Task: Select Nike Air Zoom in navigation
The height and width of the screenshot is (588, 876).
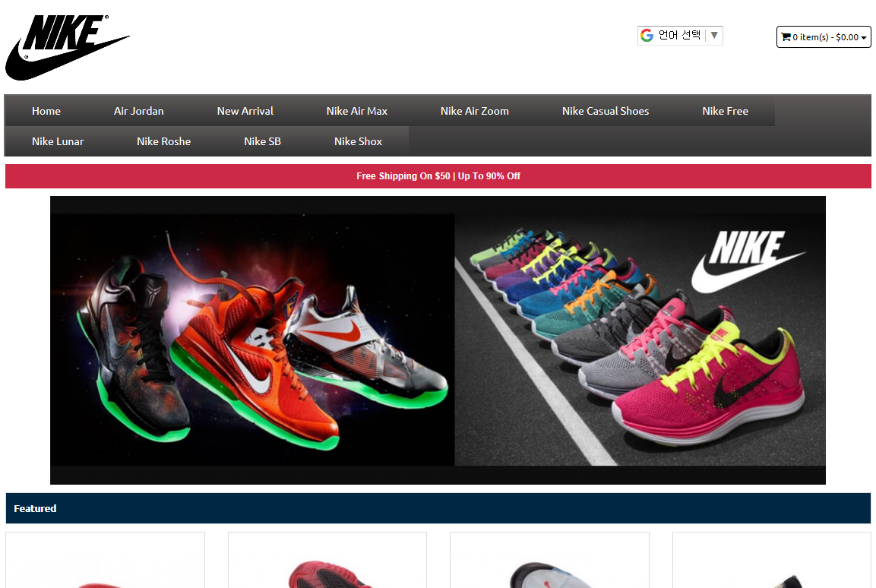Action: tap(474, 111)
